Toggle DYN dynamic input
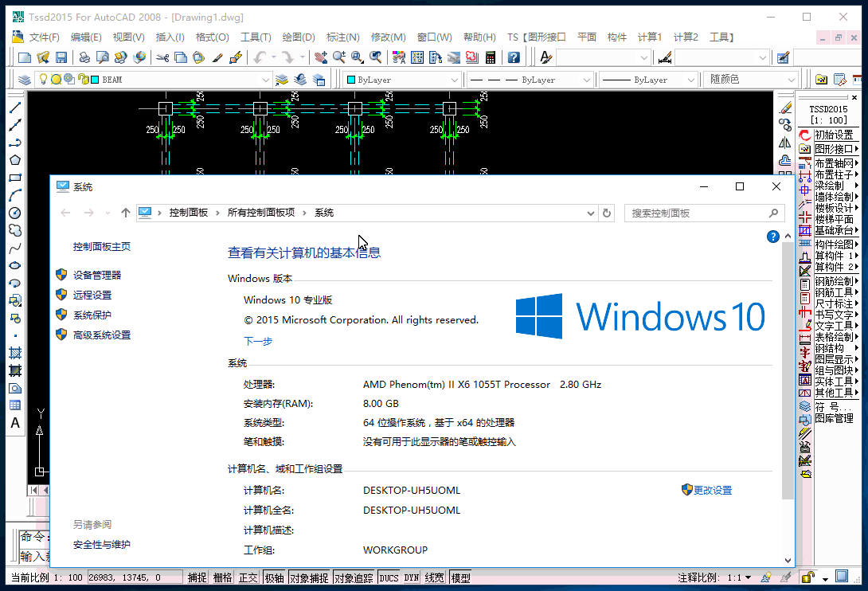 click(x=411, y=577)
